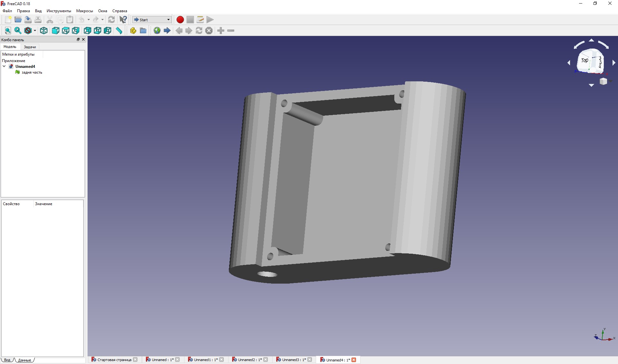Open website via the globe icon

pyautogui.click(x=157, y=31)
